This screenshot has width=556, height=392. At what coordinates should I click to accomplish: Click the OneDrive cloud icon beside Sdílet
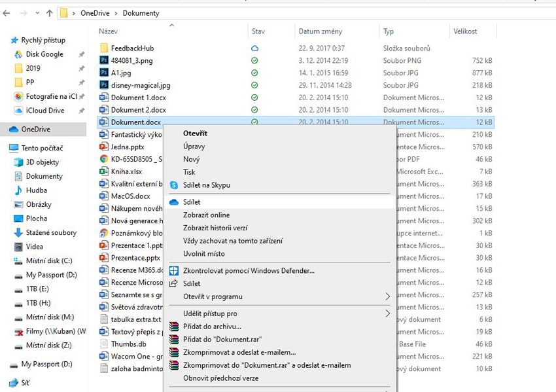[x=173, y=202]
